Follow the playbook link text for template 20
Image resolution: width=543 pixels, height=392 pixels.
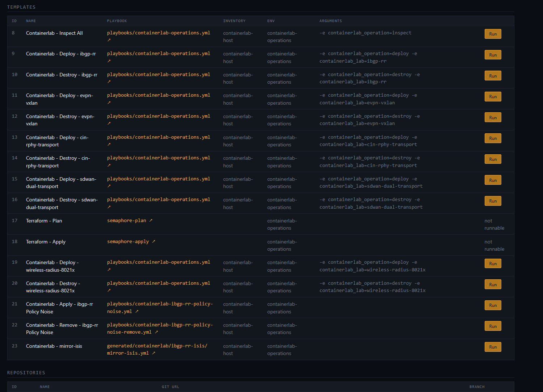(159, 283)
